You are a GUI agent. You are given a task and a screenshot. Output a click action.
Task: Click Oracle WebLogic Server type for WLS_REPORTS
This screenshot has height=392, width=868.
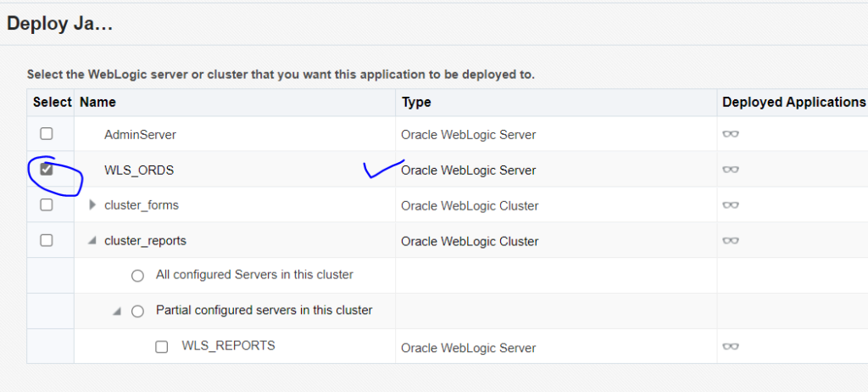(x=468, y=348)
